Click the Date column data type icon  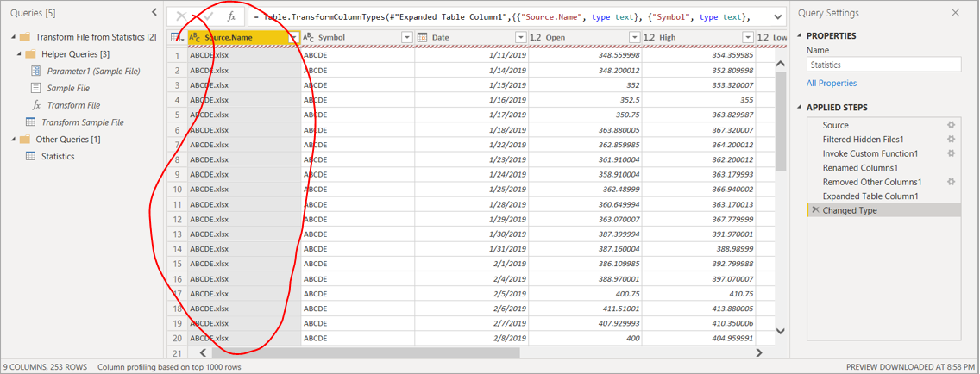(422, 37)
